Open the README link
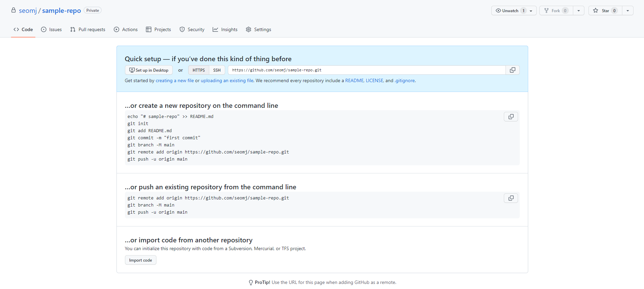Screen dimensions: 644x289 click(x=354, y=80)
